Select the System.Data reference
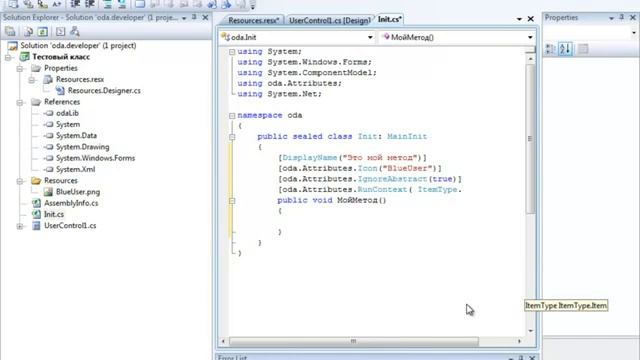This screenshot has width=640, height=360. coord(76,136)
